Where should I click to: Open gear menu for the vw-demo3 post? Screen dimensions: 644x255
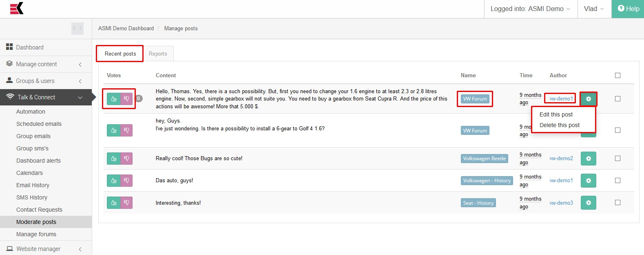[589, 203]
